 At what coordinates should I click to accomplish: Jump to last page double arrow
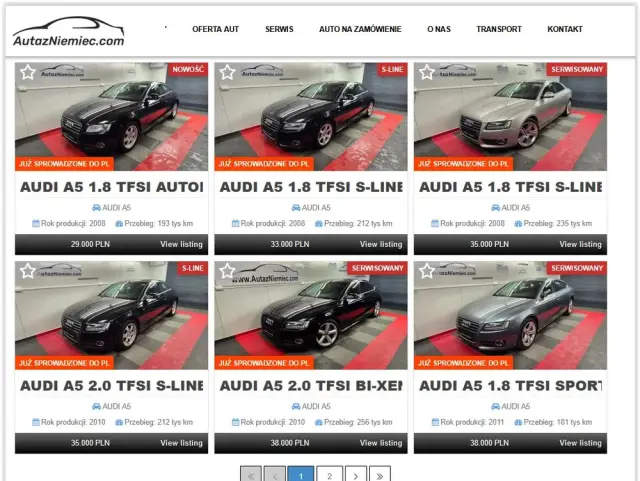pos(380,476)
